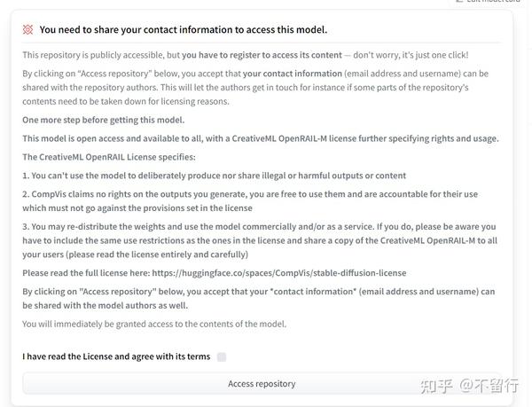This screenshot has width=532, height=407.
Task: Click the partially visible Edit model card button
Action: [488, 2]
